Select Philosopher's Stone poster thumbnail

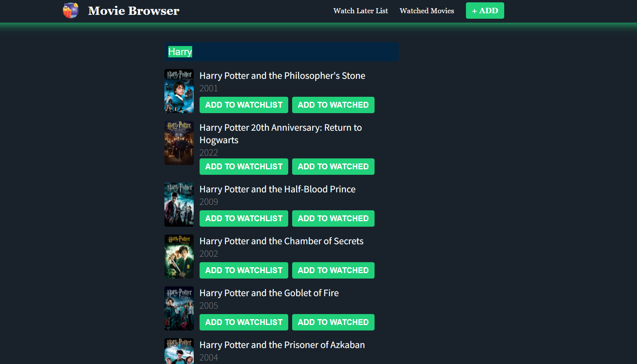coord(179,91)
